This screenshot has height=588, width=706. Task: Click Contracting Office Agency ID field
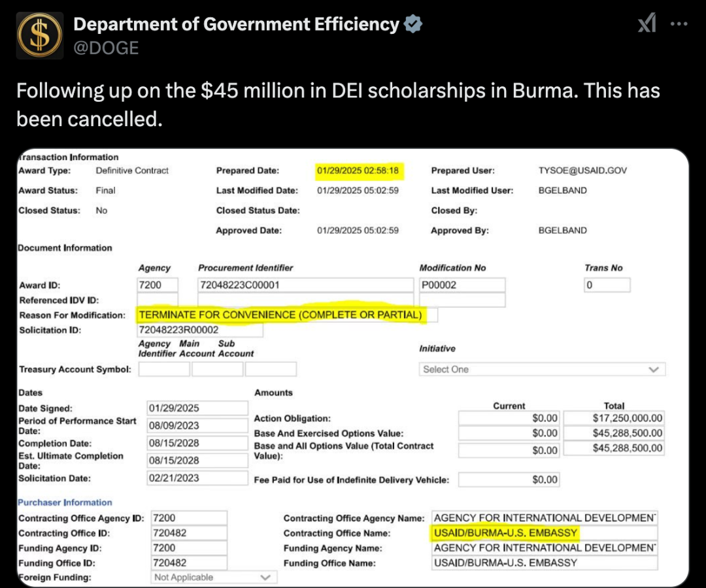(189, 518)
